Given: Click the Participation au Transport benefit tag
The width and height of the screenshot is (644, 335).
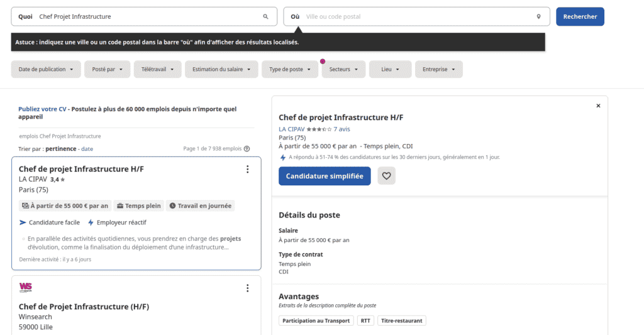Looking at the screenshot, I should (316, 321).
